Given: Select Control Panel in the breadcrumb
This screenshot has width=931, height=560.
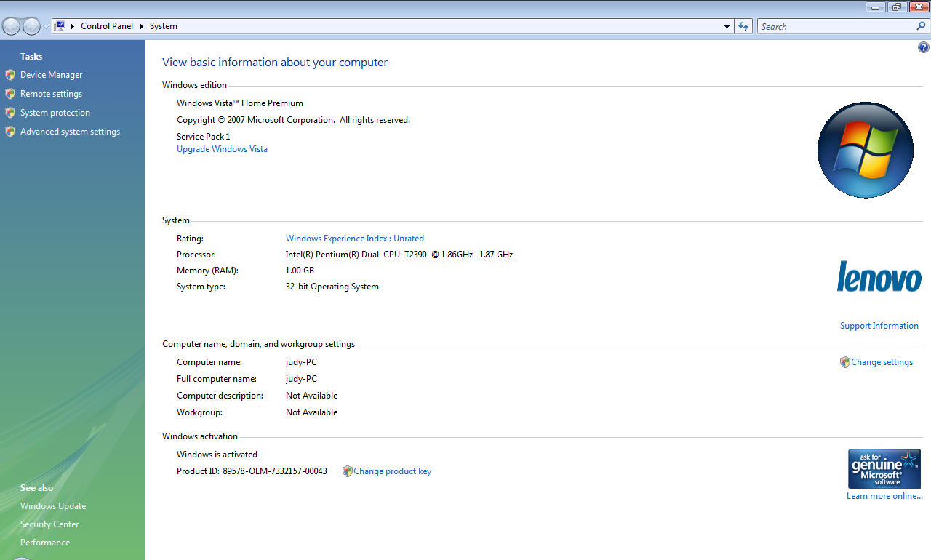Looking at the screenshot, I should tap(107, 26).
